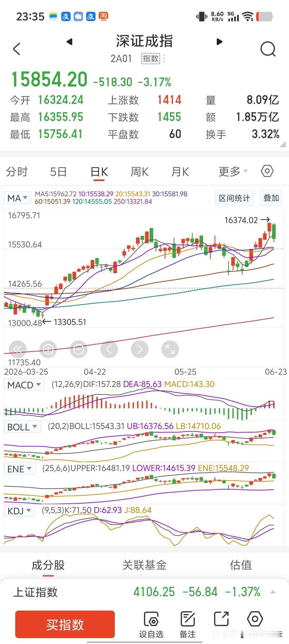Screen dimensions: 289x644
Task: Expand the 上证指数 bar with up arrow
Action: (x=273, y=592)
